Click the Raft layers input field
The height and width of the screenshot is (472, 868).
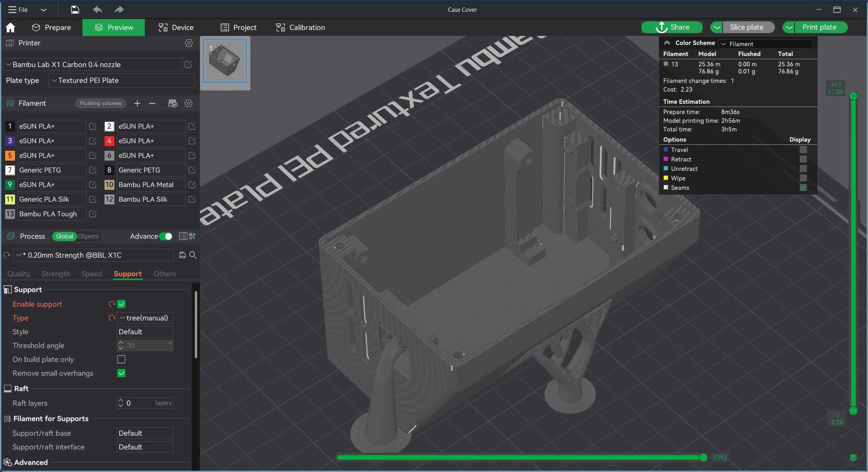[x=145, y=403]
